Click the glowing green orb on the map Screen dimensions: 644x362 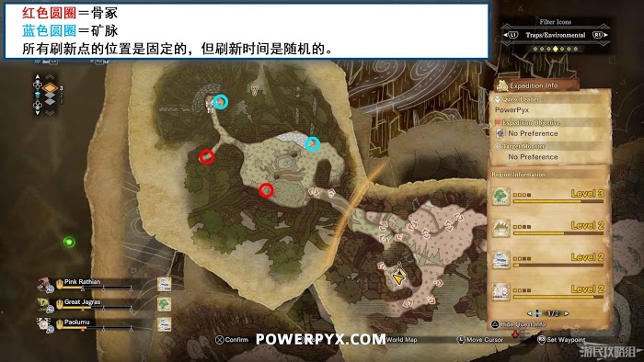[x=69, y=243]
